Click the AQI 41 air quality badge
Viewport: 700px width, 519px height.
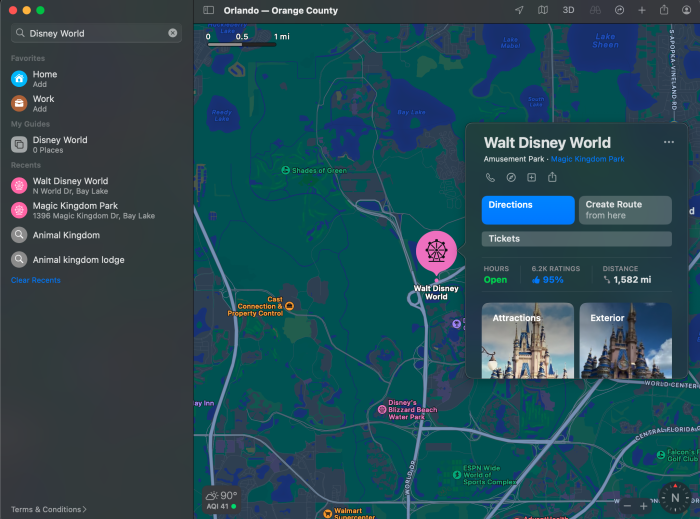coord(221,507)
